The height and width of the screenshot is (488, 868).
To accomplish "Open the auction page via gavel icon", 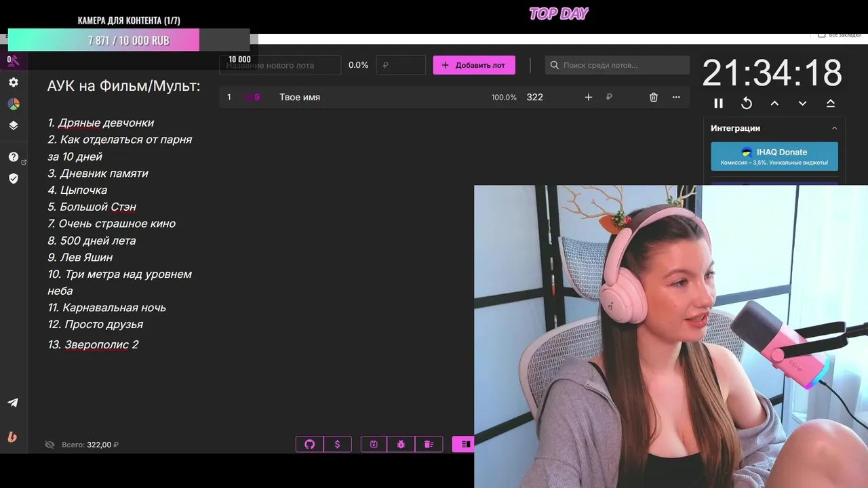I will [x=14, y=61].
